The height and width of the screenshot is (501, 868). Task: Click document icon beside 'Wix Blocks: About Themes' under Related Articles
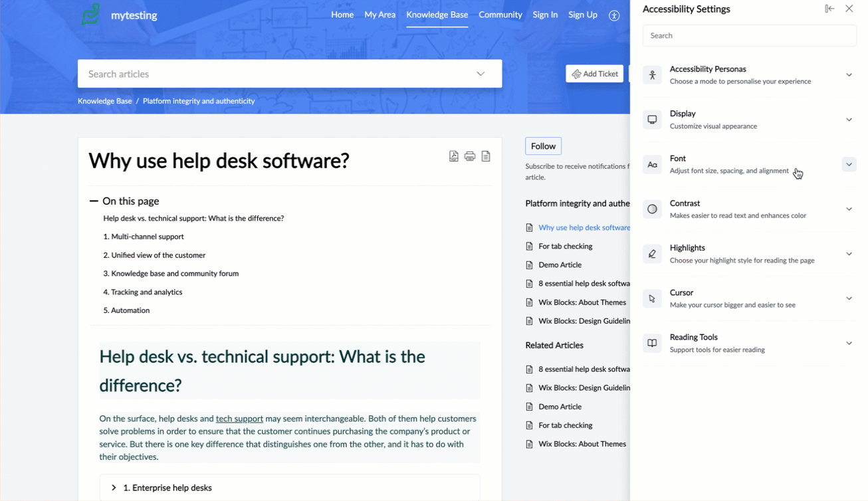pyautogui.click(x=530, y=444)
